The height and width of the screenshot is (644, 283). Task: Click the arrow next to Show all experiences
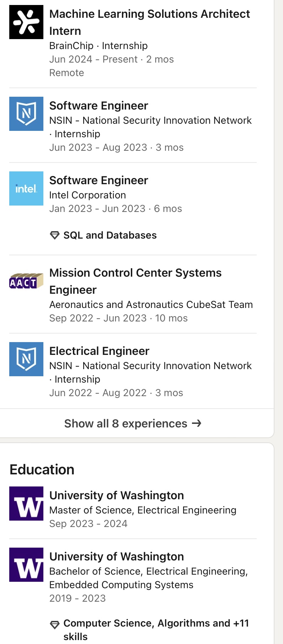point(197,423)
